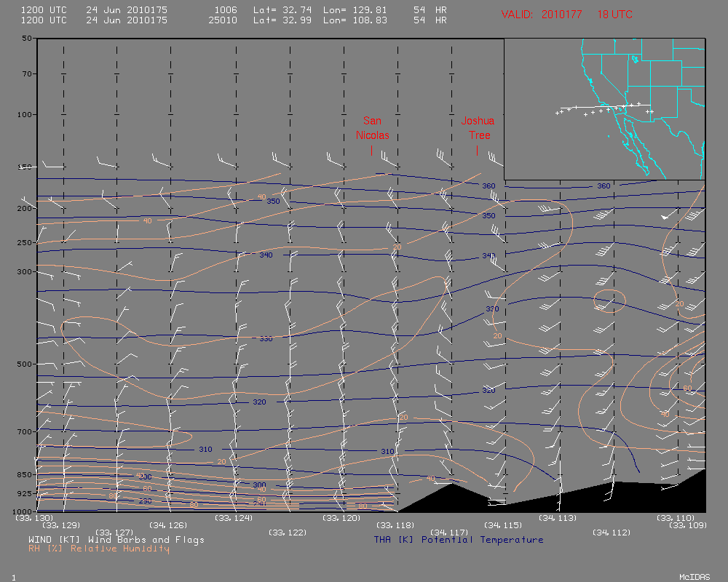Click the 50 pressure level axis label
The image size is (728, 582).
pyautogui.click(x=27, y=38)
